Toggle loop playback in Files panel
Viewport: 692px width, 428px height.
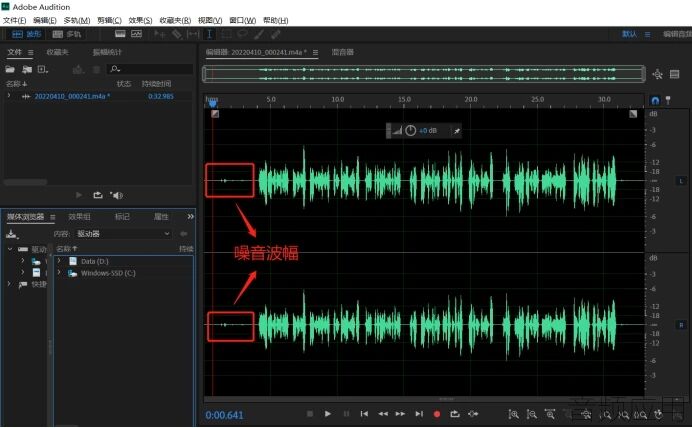(x=98, y=195)
